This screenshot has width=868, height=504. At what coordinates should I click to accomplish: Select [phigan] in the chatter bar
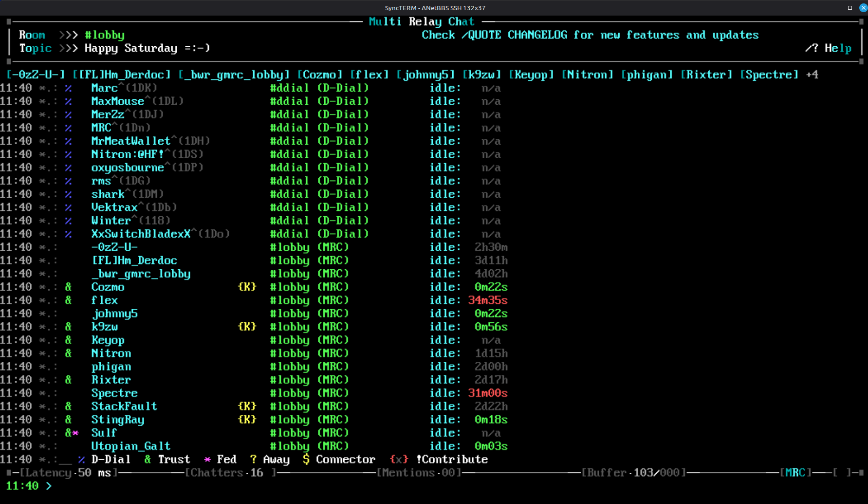pyautogui.click(x=647, y=75)
